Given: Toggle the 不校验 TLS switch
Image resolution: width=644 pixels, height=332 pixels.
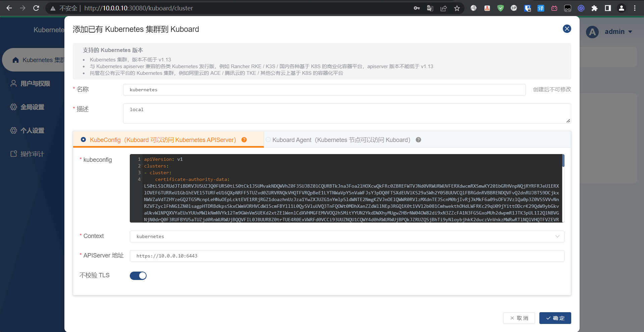Looking at the screenshot, I should coord(138,276).
